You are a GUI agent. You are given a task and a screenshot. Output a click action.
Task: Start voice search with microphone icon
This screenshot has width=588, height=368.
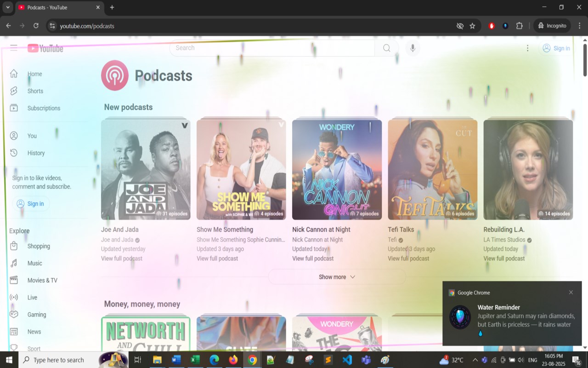[x=413, y=48]
